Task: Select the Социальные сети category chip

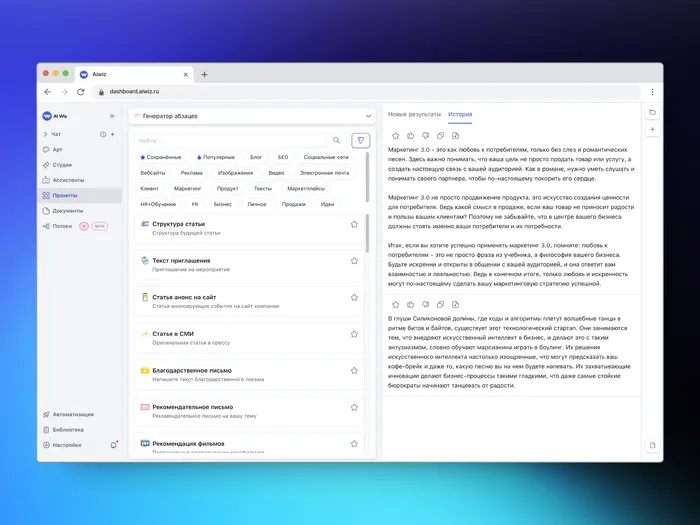Action: (x=326, y=157)
